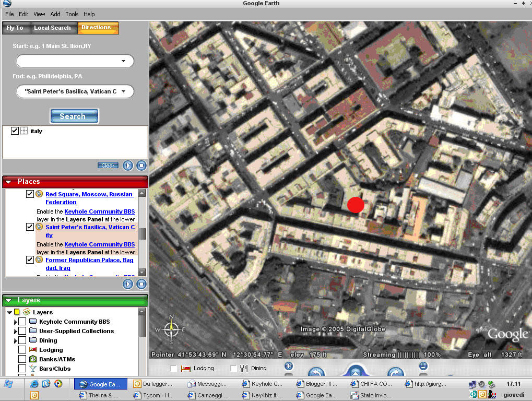532x401 pixels.
Task: Click the tilt up button
Action: (423, 366)
